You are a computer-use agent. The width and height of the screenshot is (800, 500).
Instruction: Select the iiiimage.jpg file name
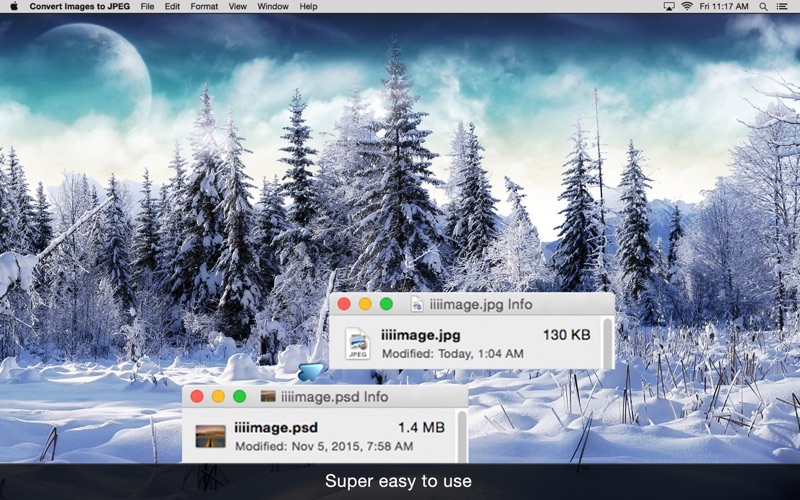click(x=421, y=335)
